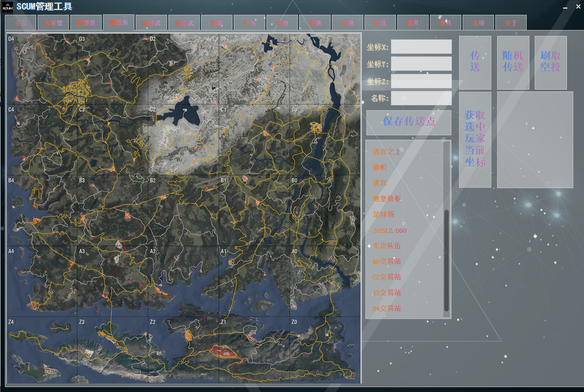Image resolution: width=584 pixels, height=392 pixels.
Task: Select 东边队伍 in the teleport list
Action: tap(387, 246)
